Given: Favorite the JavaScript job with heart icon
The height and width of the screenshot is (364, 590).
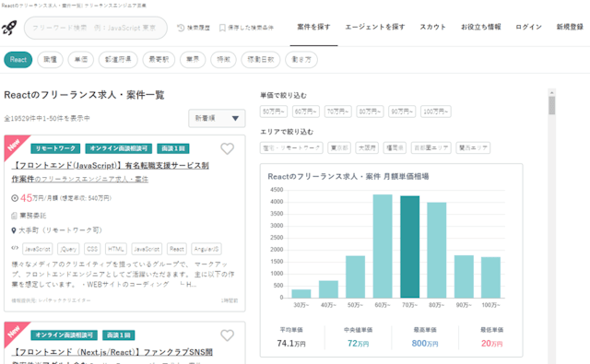Looking at the screenshot, I should coord(227,149).
